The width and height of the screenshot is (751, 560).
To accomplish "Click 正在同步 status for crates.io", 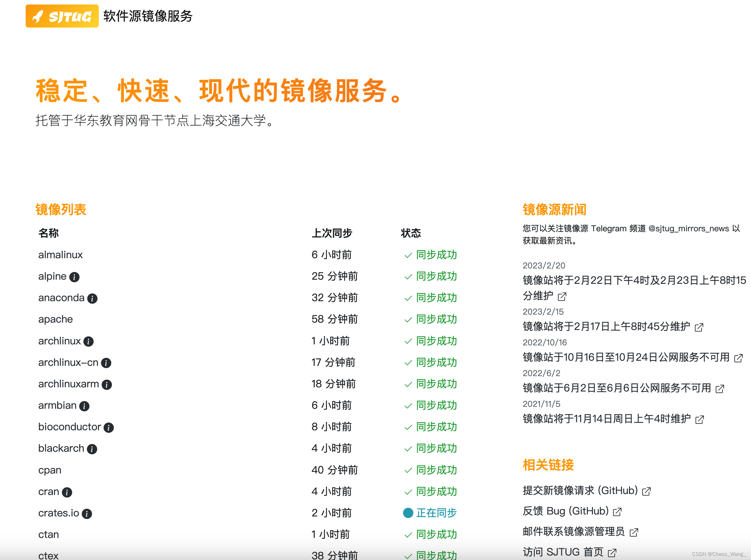I will click(x=436, y=513).
